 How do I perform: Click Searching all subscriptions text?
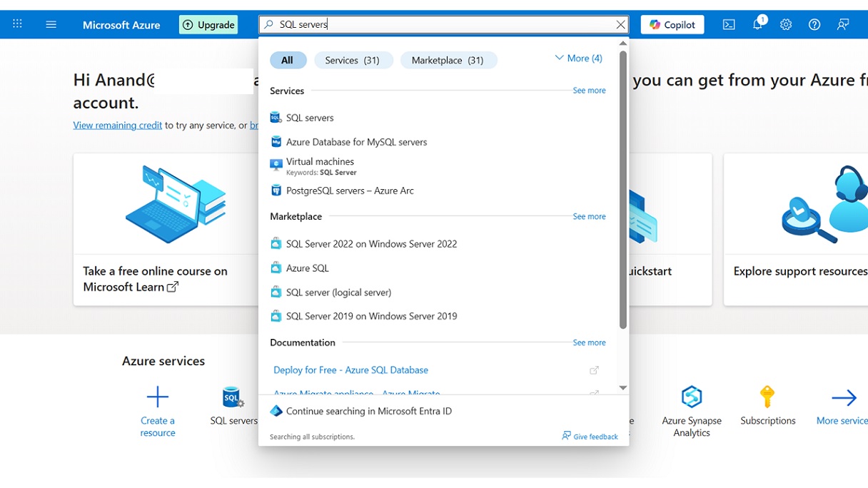click(312, 437)
